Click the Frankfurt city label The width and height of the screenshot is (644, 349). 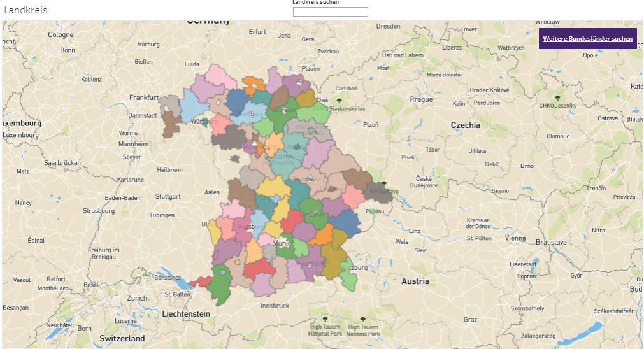click(143, 97)
